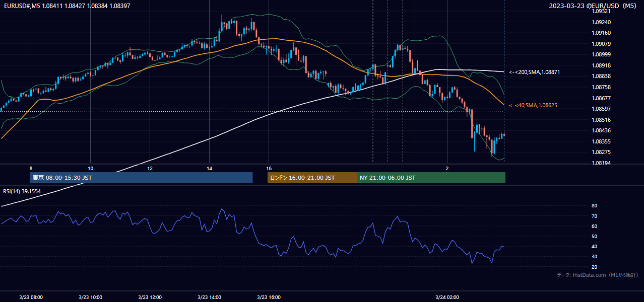Click the hour 14 label under the price chart
Image resolution: width=644 pixels, height=302 pixels.
click(x=209, y=168)
